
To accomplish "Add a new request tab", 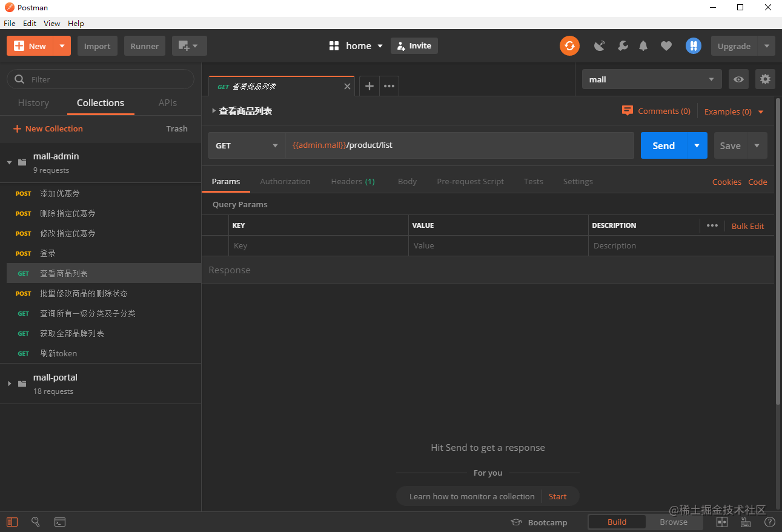I will pos(369,86).
